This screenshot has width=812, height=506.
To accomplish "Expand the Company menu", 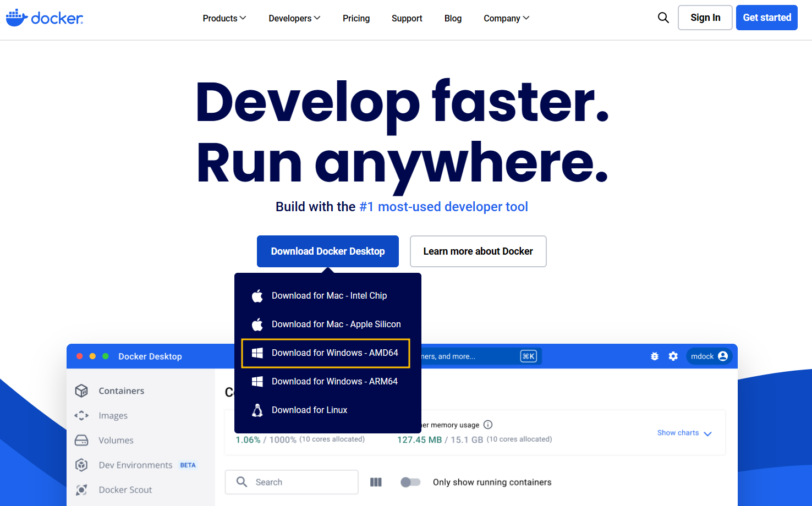I will [x=507, y=18].
